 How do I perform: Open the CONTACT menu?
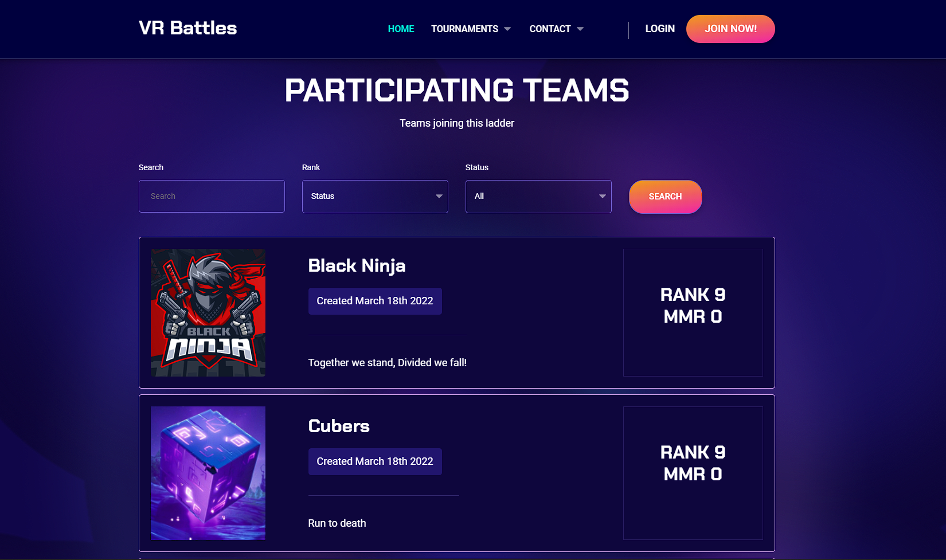click(549, 29)
